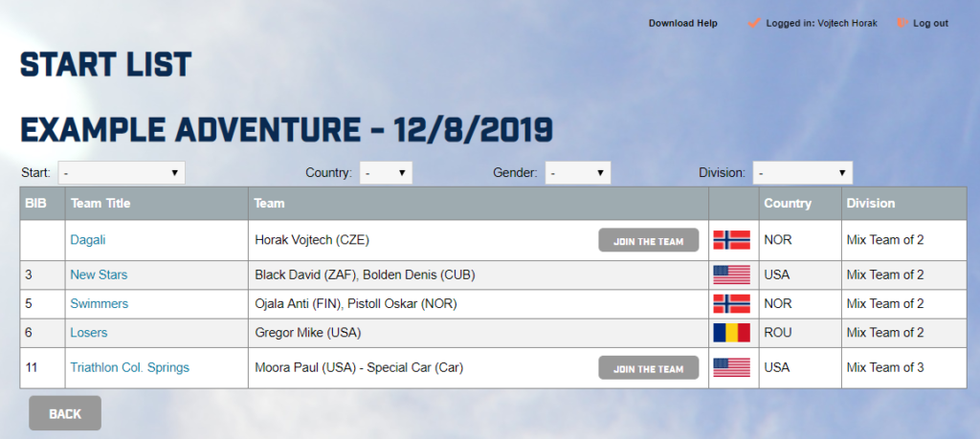Open the Start filter dropdown
The height and width of the screenshot is (439, 980).
click(x=122, y=172)
